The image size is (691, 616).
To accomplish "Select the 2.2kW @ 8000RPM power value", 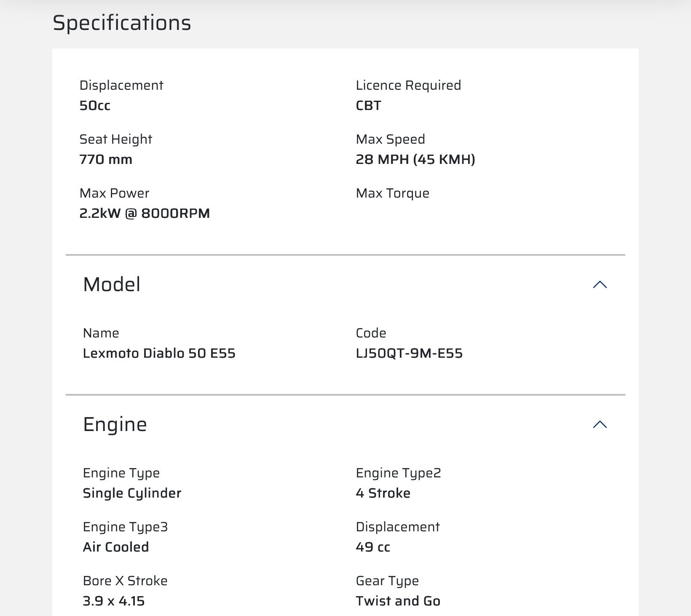I will pos(145,213).
